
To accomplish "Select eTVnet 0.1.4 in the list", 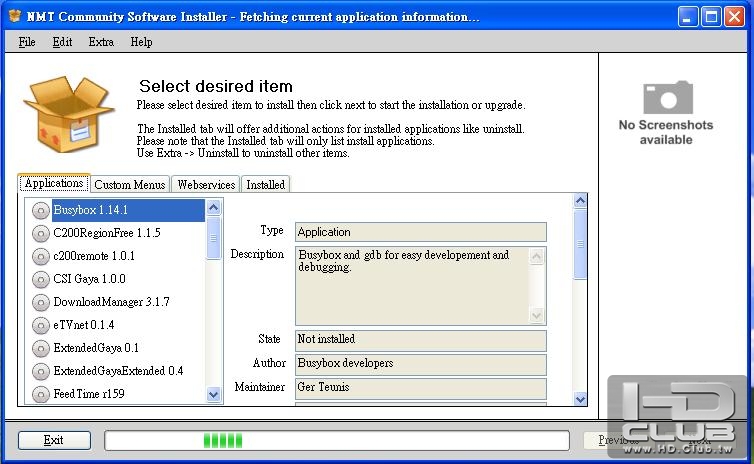I will coord(84,325).
